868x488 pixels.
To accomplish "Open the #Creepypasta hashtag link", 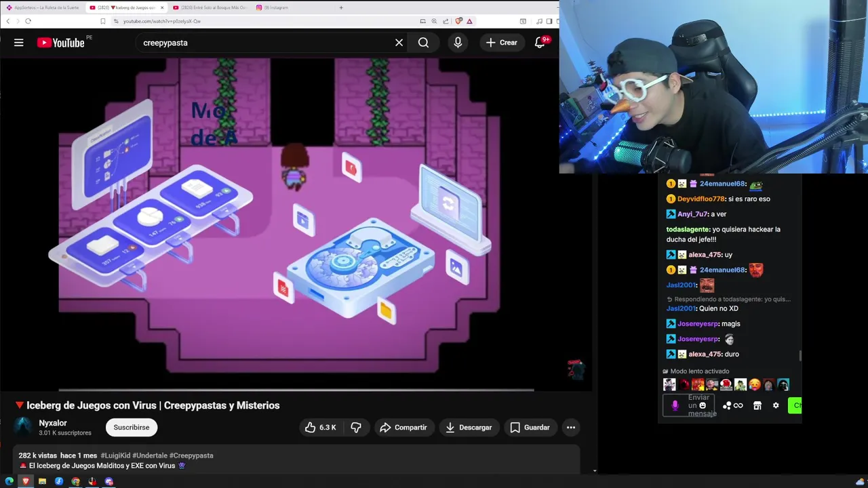I will point(191,455).
